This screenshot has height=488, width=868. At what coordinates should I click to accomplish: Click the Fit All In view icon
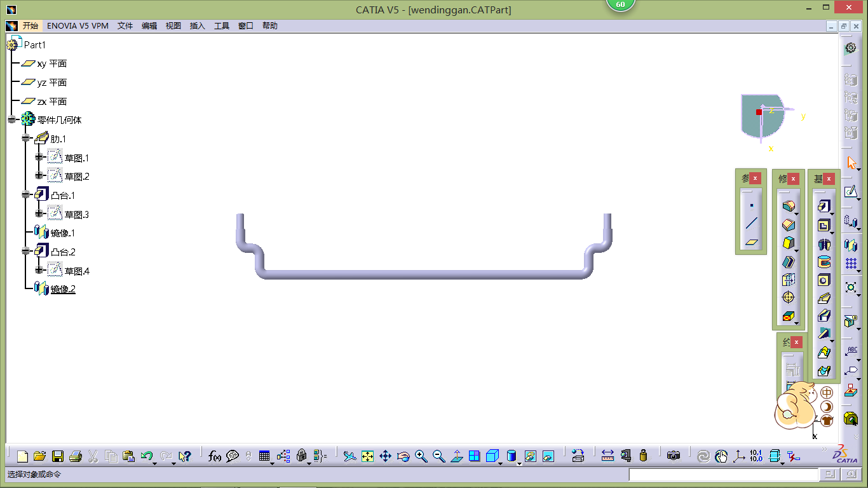click(x=367, y=456)
